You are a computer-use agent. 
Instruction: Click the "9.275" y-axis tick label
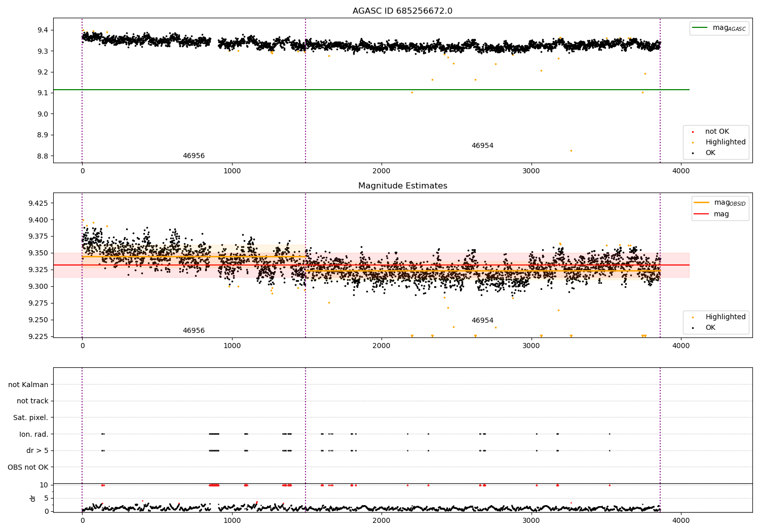[39, 303]
